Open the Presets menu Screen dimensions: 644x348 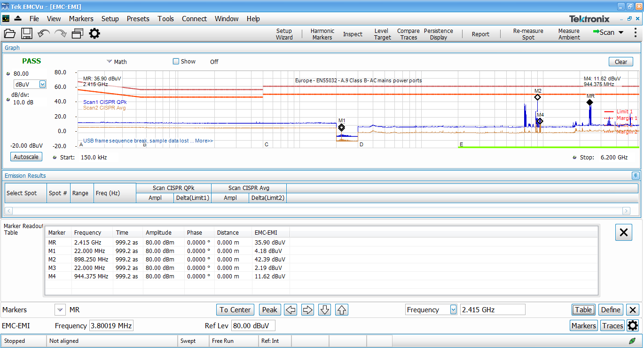pyautogui.click(x=138, y=19)
